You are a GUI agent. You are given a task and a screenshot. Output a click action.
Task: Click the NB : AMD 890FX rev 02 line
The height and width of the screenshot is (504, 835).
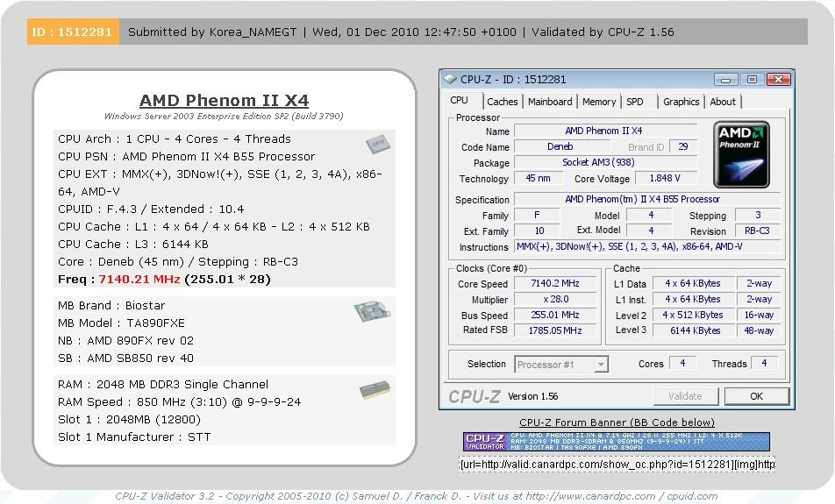pyautogui.click(x=125, y=341)
